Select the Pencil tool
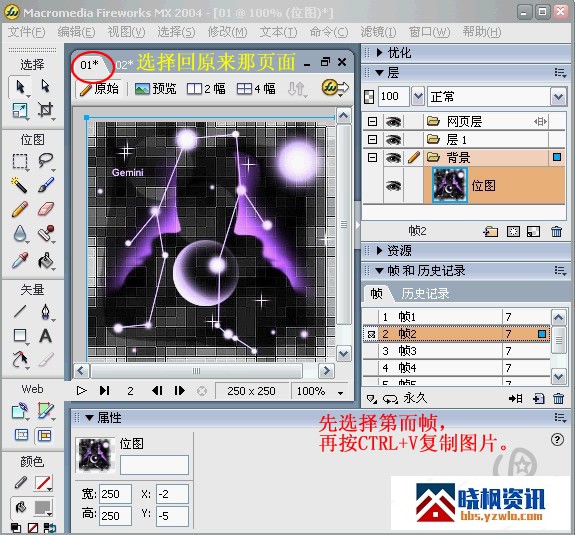 coord(20,209)
